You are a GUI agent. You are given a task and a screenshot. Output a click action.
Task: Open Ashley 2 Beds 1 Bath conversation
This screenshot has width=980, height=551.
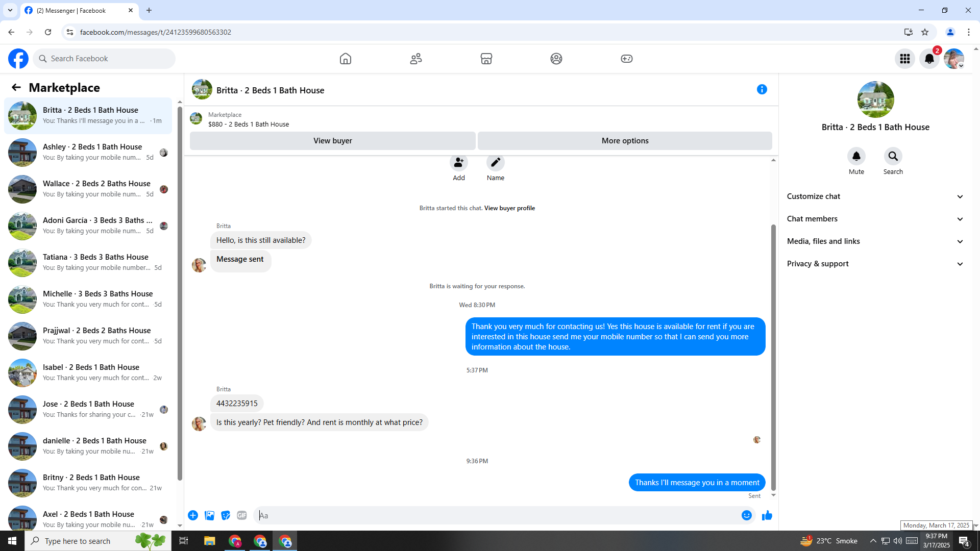[88, 153]
